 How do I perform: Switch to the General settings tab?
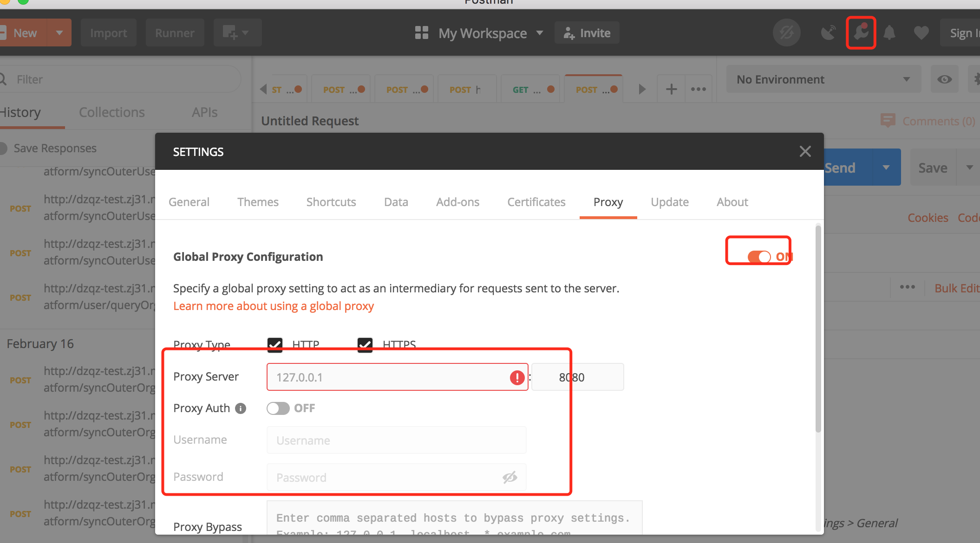pos(189,202)
